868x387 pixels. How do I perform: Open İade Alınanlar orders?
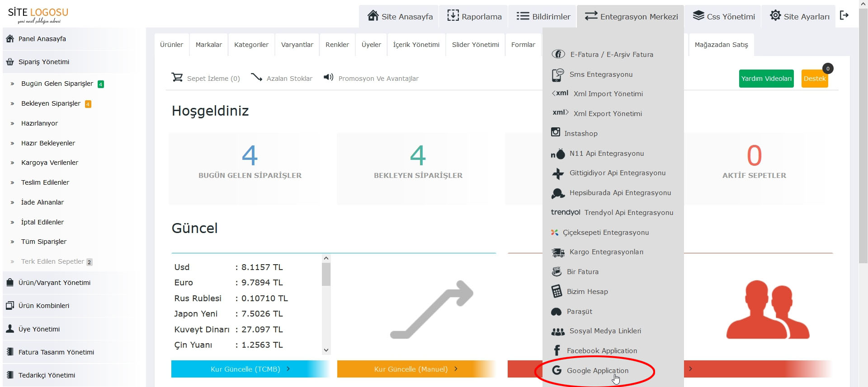42,202
